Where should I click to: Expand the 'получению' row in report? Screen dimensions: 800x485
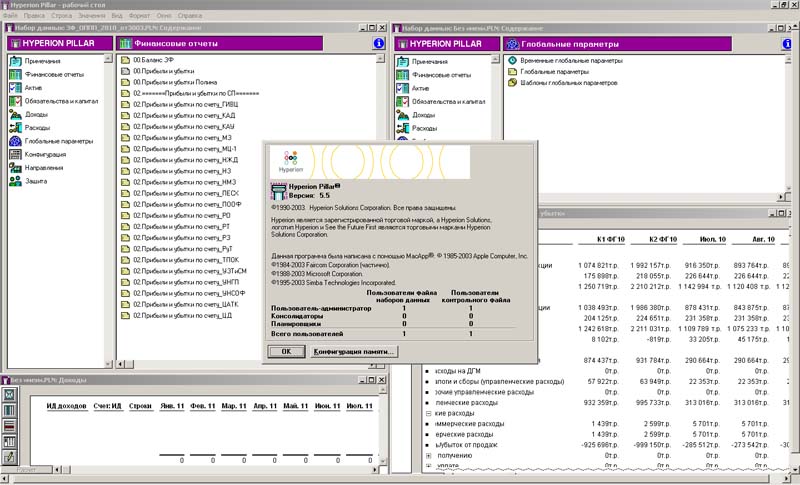(429, 455)
